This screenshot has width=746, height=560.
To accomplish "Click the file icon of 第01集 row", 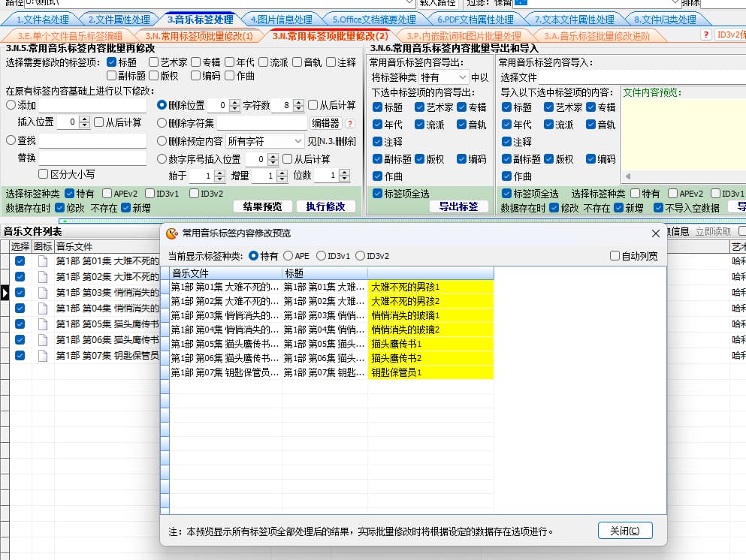I will click(x=43, y=261).
